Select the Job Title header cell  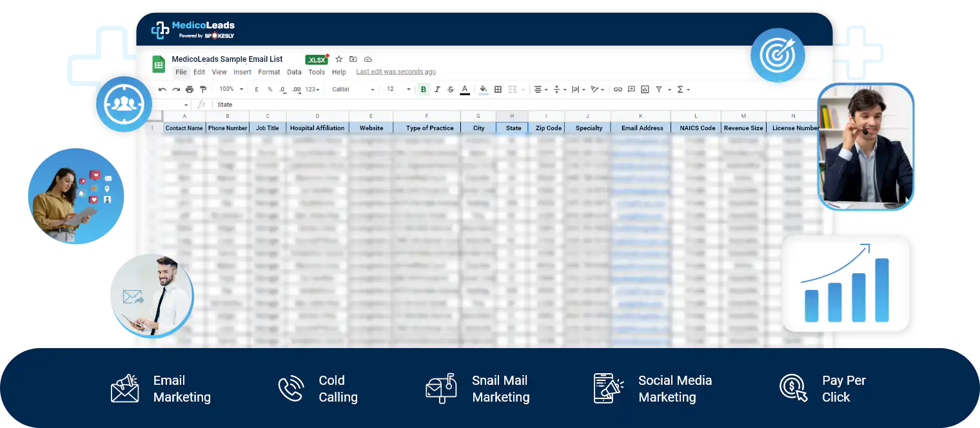268,128
